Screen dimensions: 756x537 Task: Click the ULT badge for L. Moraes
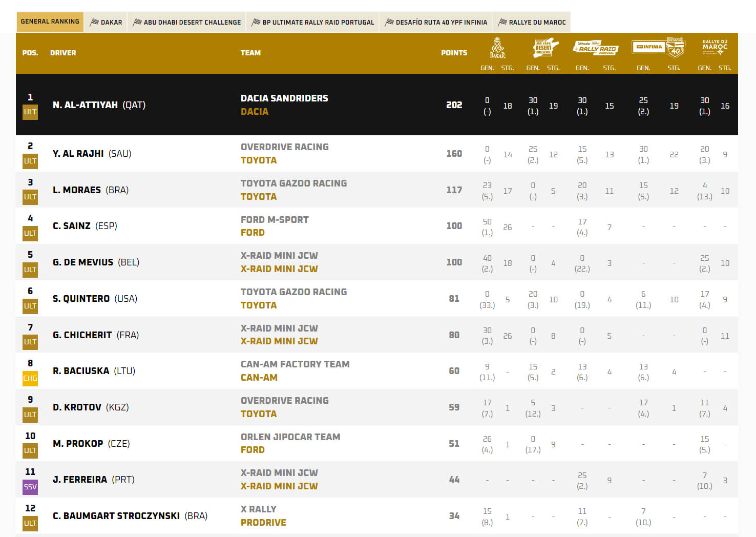pos(30,197)
